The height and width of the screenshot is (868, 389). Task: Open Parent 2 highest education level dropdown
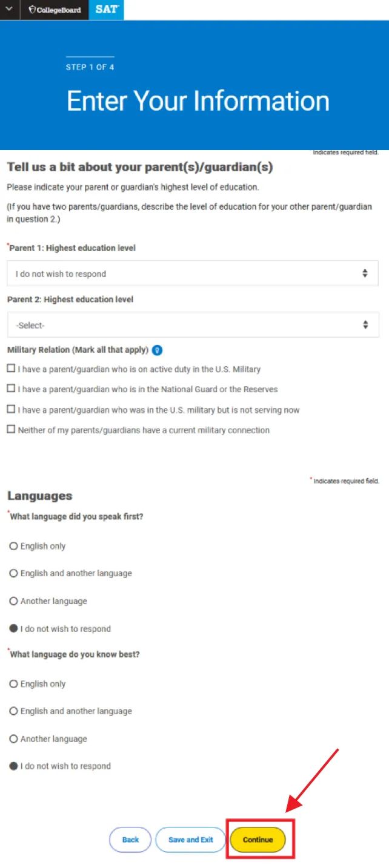(193, 325)
